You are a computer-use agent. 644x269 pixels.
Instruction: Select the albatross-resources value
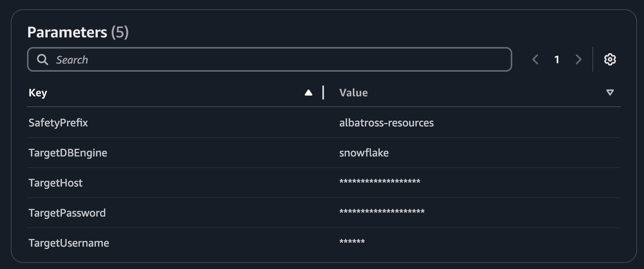click(386, 123)
